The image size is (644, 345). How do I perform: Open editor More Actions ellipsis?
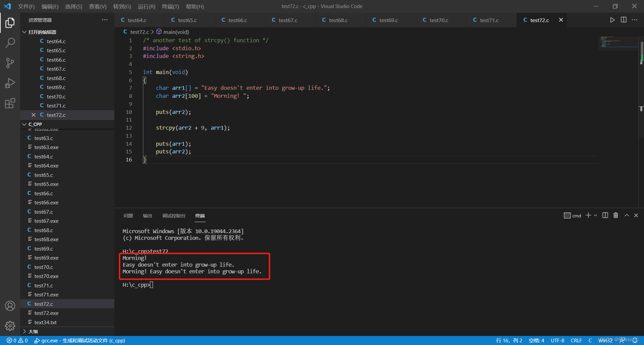pos(634,20)
